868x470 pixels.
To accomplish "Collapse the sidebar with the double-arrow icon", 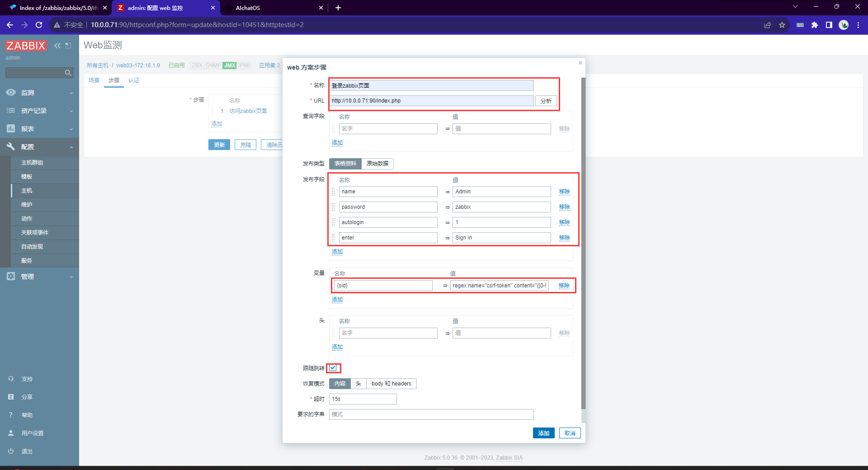I will (x=57, y=46).
